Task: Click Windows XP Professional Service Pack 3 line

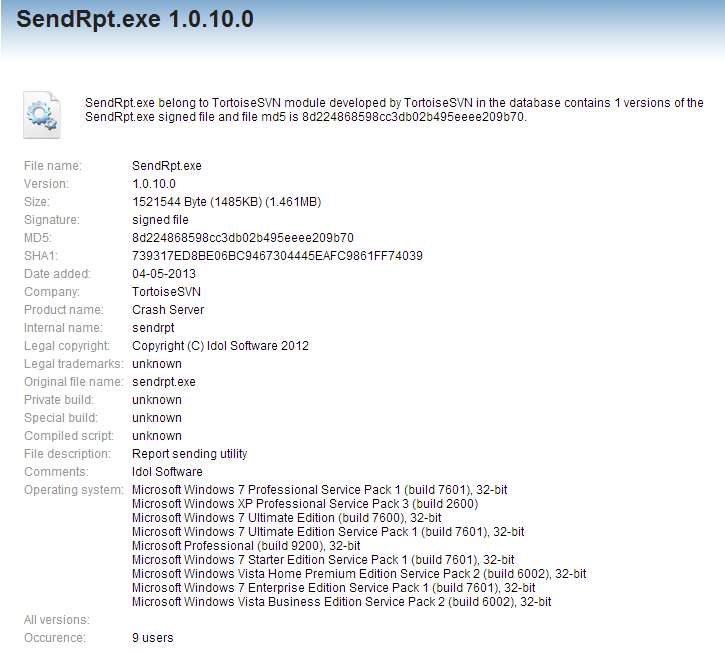Action: pyautogui.click(x=305, y=504)
